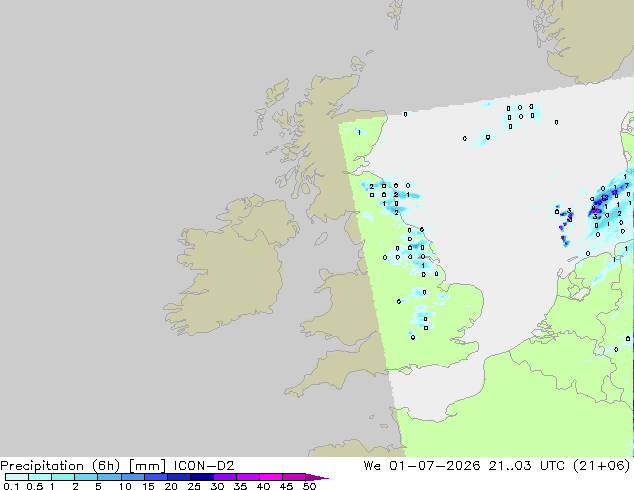The width and height of the screenshot is (634, 490).
Task: Click the heavy purple rain cell near Denmark
Action: (598, 208)
